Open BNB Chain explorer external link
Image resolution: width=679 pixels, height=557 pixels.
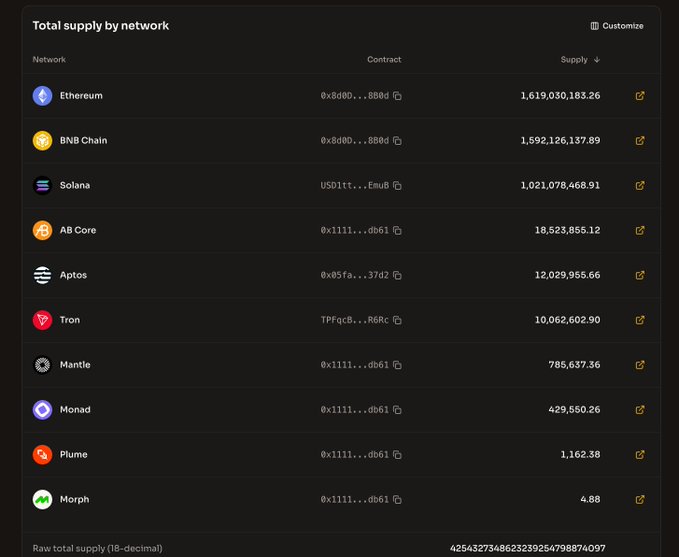click(x=640, y=140)
